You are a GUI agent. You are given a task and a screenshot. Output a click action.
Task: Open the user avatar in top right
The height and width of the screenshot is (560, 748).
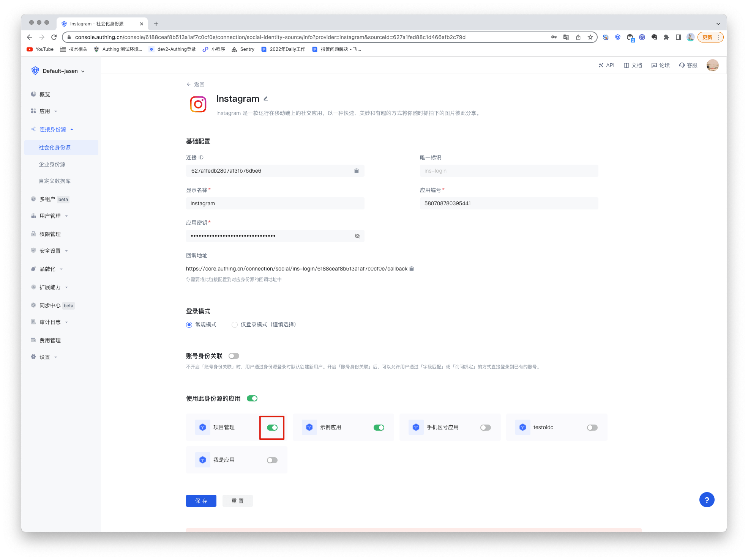712,65
